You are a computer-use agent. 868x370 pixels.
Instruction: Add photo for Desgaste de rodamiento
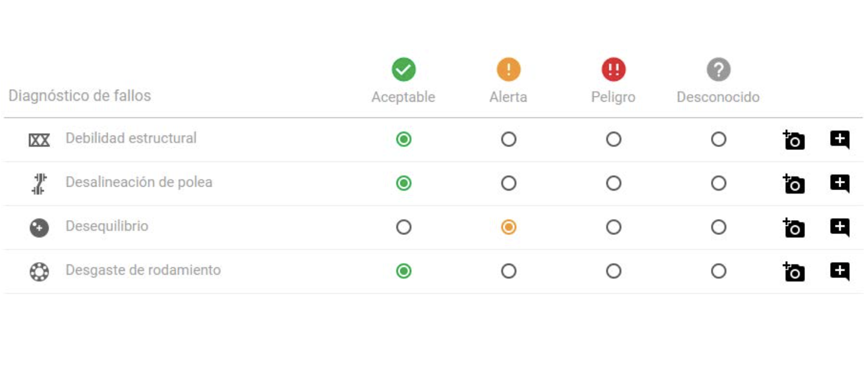[794, 272]
